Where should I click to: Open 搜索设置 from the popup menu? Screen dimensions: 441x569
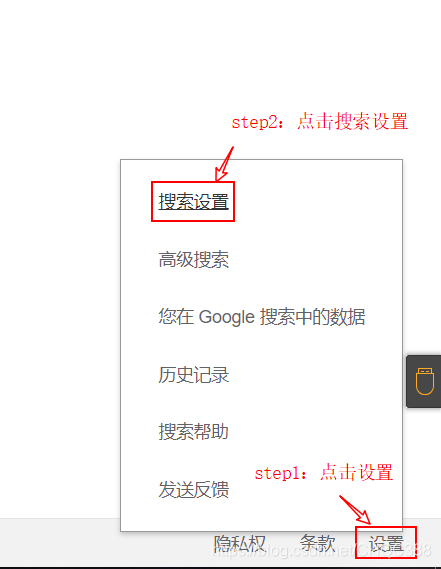coord(193,201)
